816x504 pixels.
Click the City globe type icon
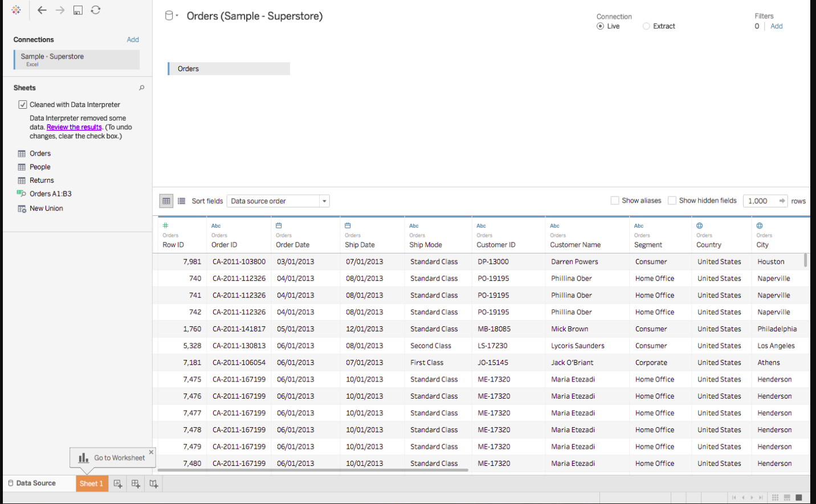[760, 226]
